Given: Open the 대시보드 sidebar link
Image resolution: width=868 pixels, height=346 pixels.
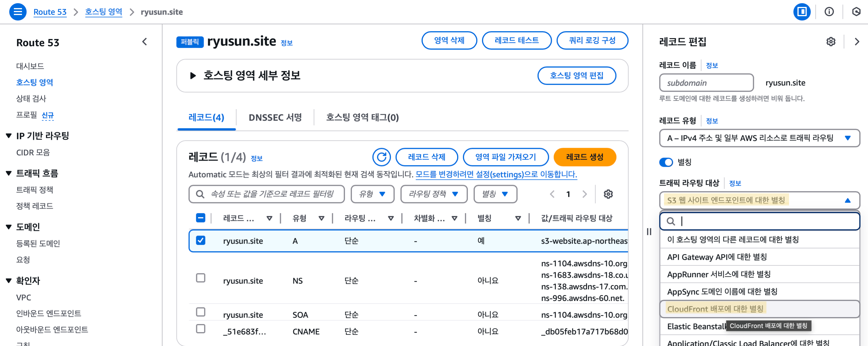Looking at the screenshot, I should pyautogui.click(x=30, y=66).
